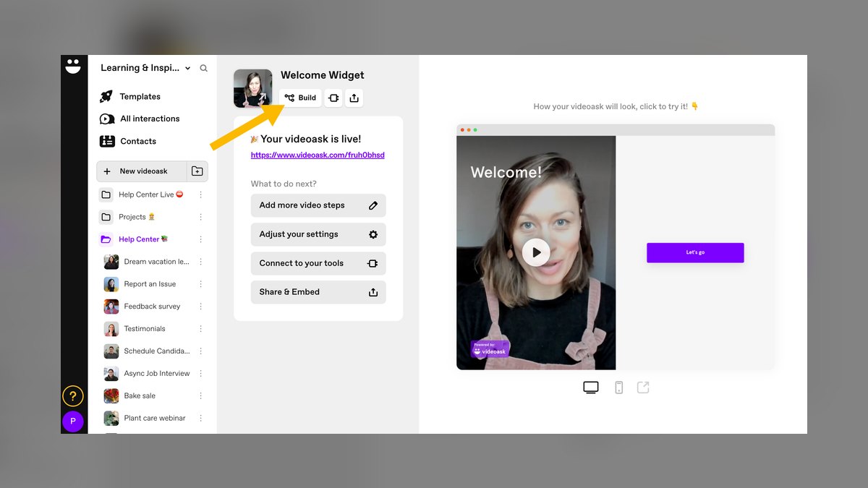The width and height of the screenshot is (868, 488).
Task: Select the Schedule Candida... videoask
Action: pyautogui.click(x=148, y=351)
